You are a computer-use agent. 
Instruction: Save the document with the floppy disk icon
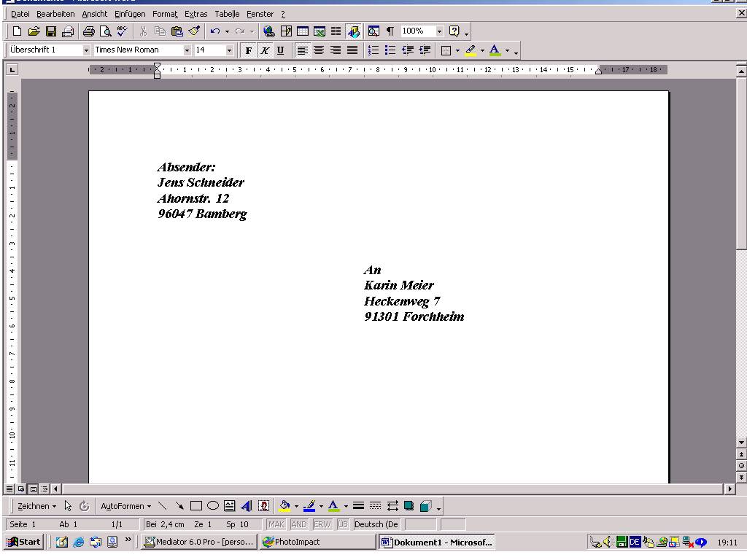pos(51,31)
